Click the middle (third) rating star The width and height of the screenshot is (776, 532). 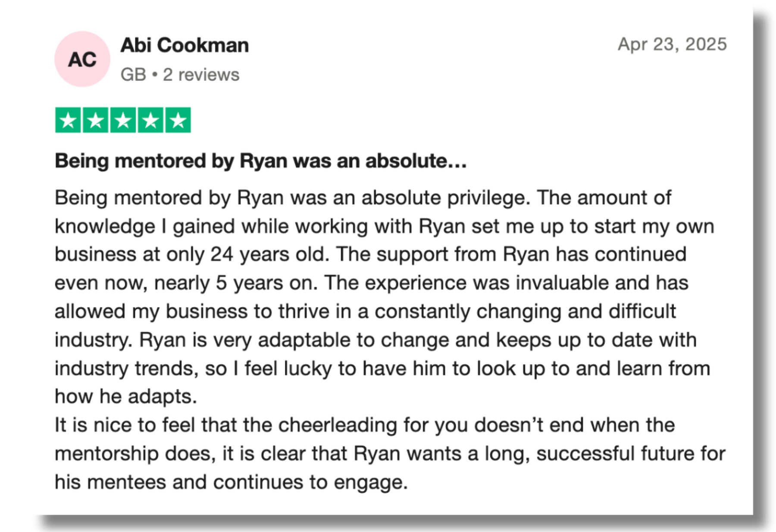pos(123,120)
